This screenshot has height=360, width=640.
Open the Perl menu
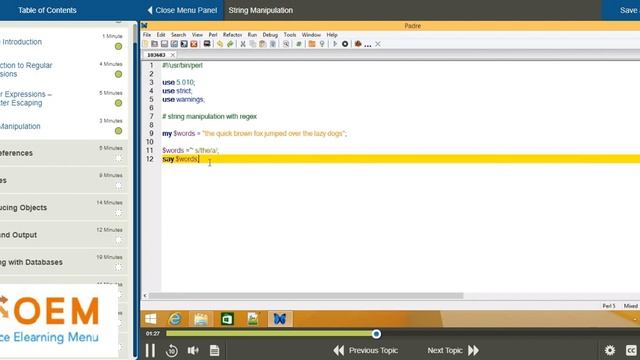click(x=213, y=35)
